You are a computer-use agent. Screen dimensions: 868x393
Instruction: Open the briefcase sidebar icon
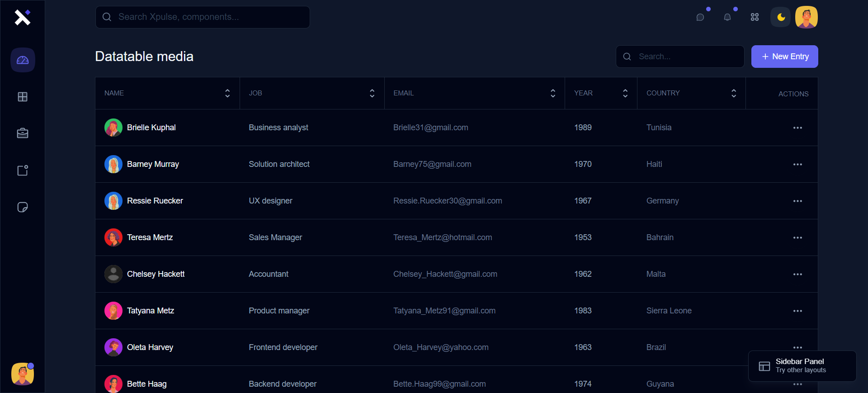click(x=23, y=133)
